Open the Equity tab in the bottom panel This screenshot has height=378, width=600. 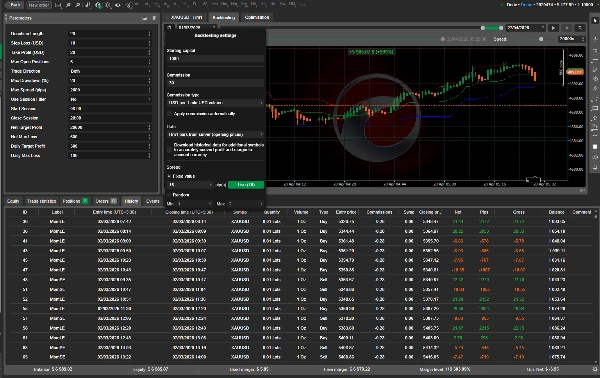click(x=13, y=201)
